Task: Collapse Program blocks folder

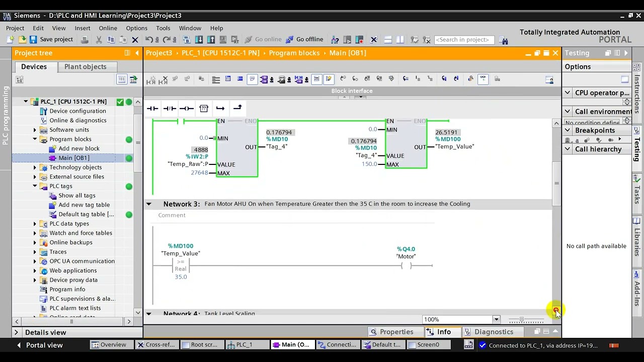Action: (35, 139)
